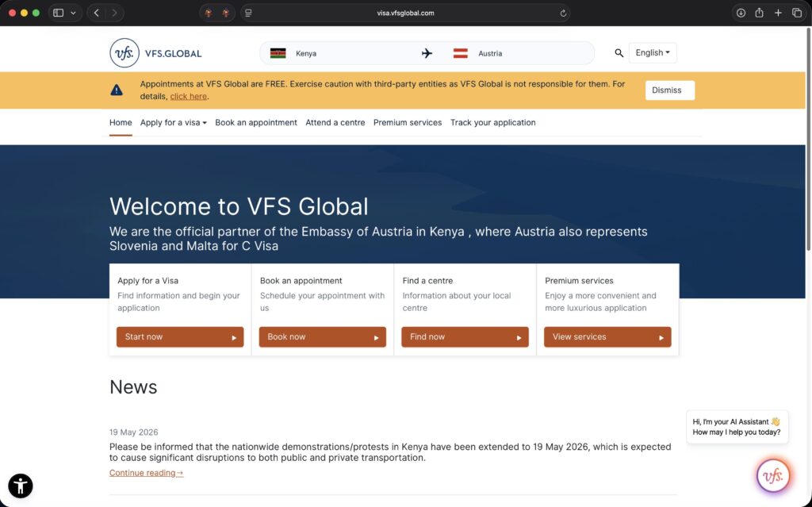Click the Safari share icon
Image resolution: width=812 pixels, height=507 pixels.
759,13
